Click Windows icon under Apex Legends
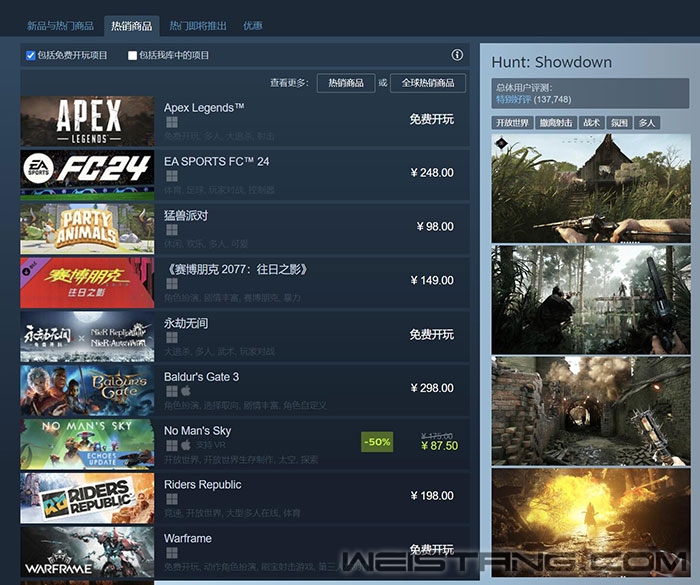The width and height of the screenshot is (700, 585). point(171,122)
